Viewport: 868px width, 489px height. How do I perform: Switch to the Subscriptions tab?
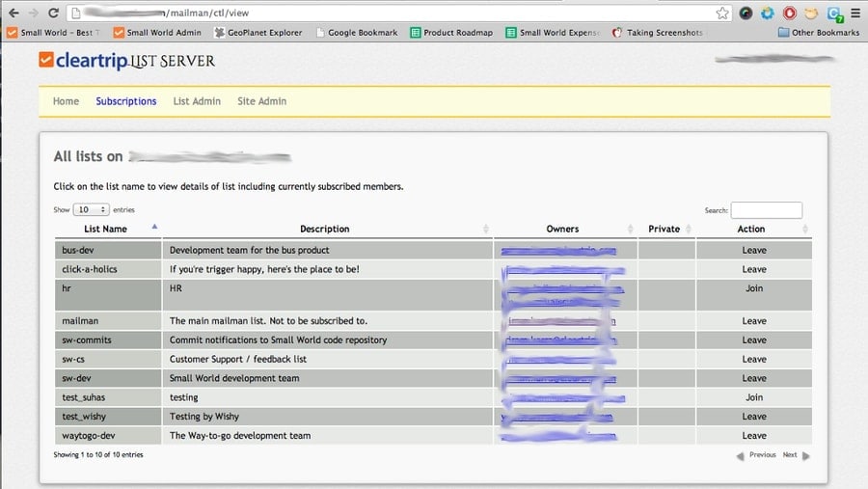pyautogui.click(x=126, y=101)
